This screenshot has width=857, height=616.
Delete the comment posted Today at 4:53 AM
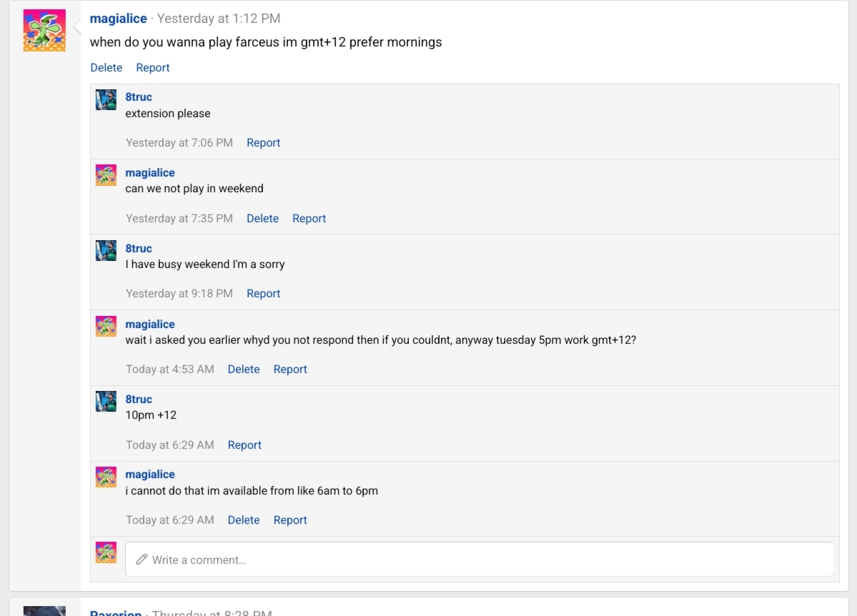coord(244,369)
